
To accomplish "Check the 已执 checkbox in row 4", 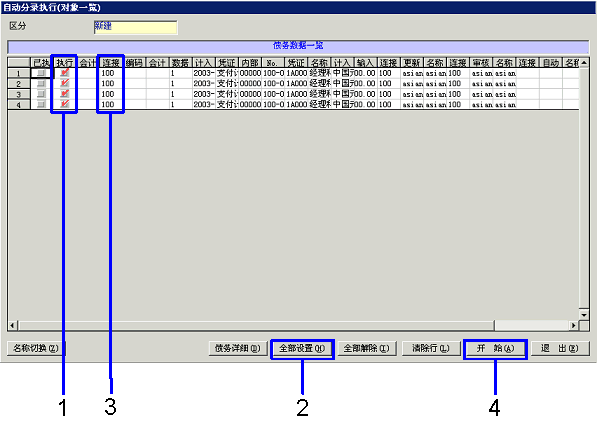I will (41, 104).
